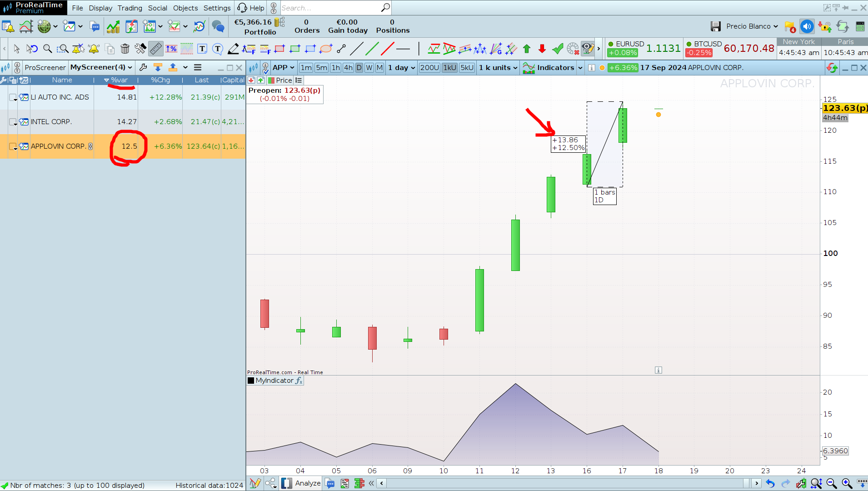Screen dimensions: 868x491
Task: Click the green checkmark drawing tool
Action: pyautogui.click(x=558, y=49)
